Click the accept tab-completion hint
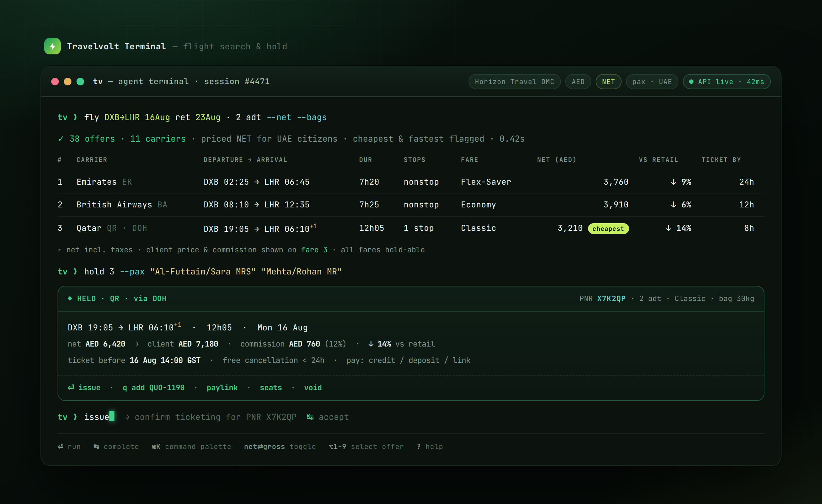 328,417
